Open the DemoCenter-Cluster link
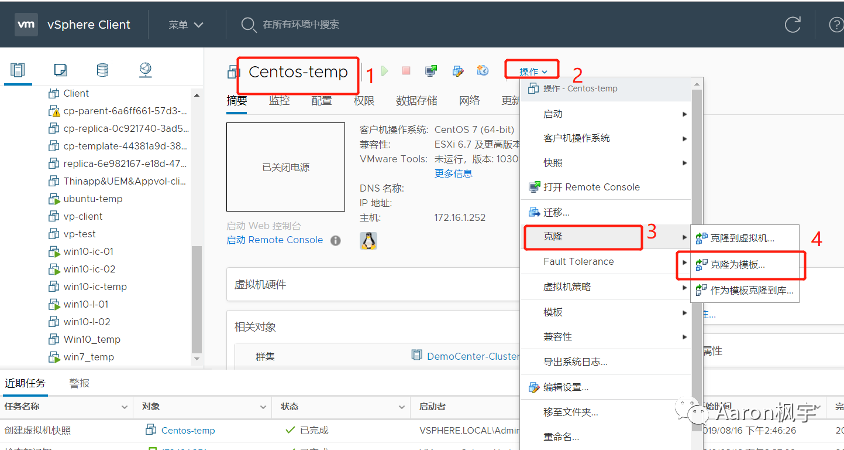The image size is (844, 450). 473,356
